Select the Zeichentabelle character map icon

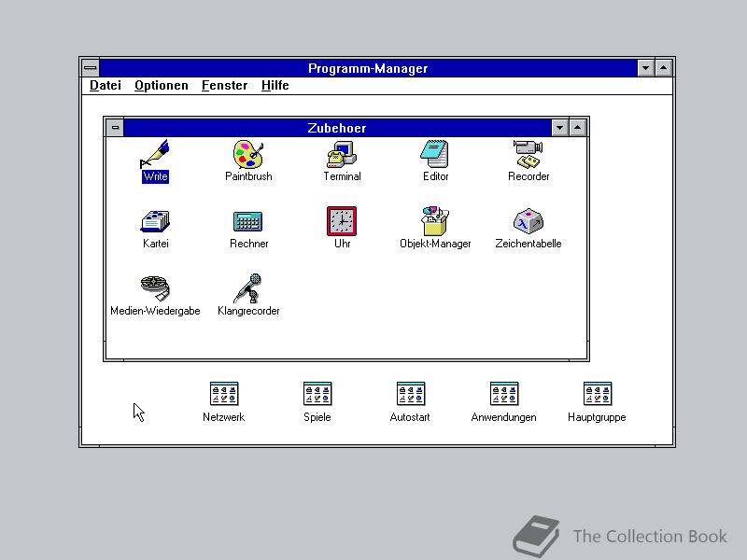(529, 221)
